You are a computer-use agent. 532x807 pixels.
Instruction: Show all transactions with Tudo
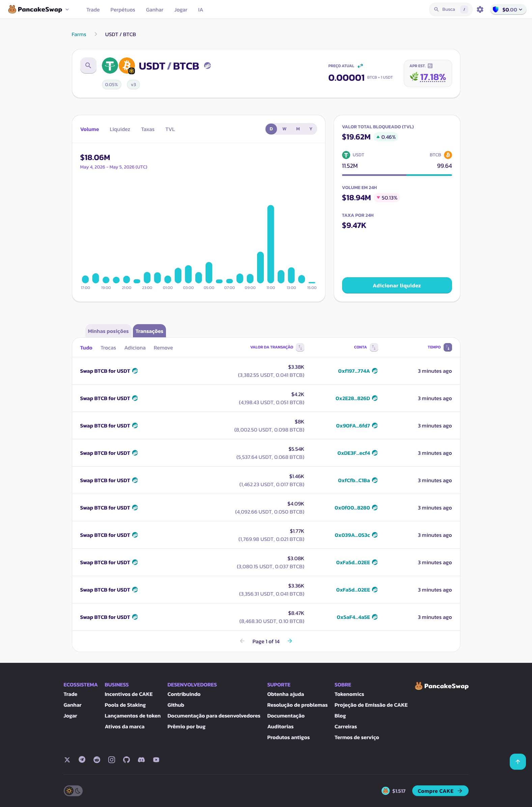pyautogui.click(x=86, y=348)
